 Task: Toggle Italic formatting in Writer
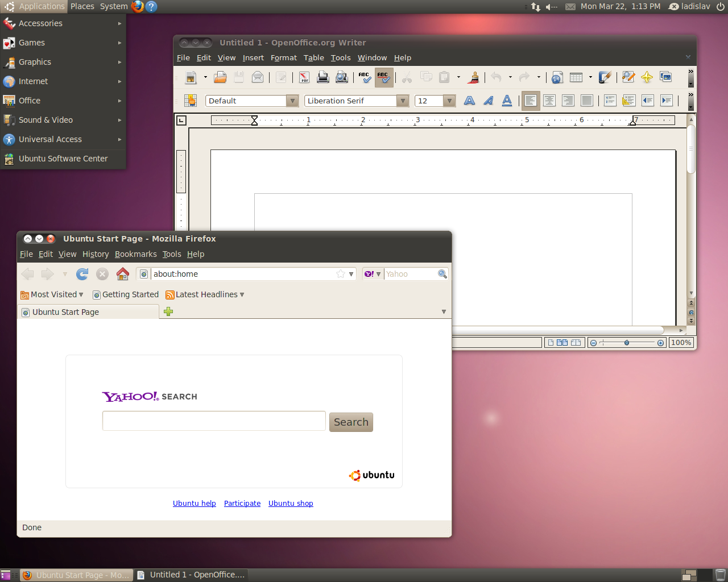click(489, 101)
